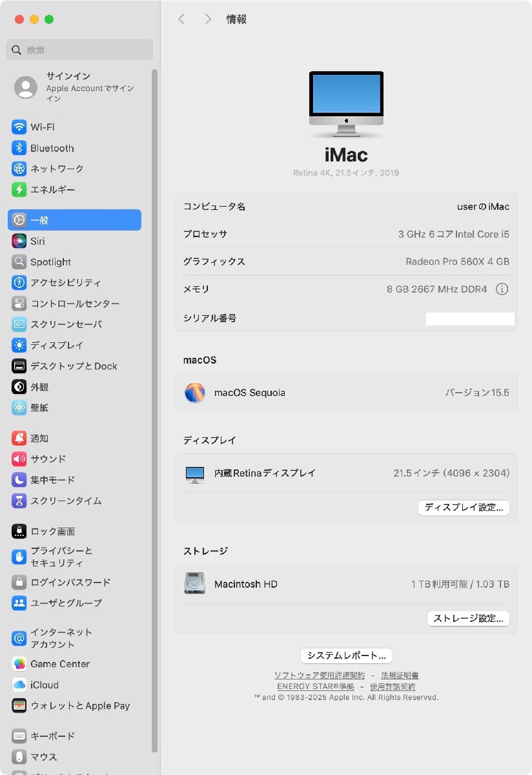Open the ソフトウェア使用許諾契約 link
Image resolution: width=532 pixels, height=775 pixels.
pos(319,676)
